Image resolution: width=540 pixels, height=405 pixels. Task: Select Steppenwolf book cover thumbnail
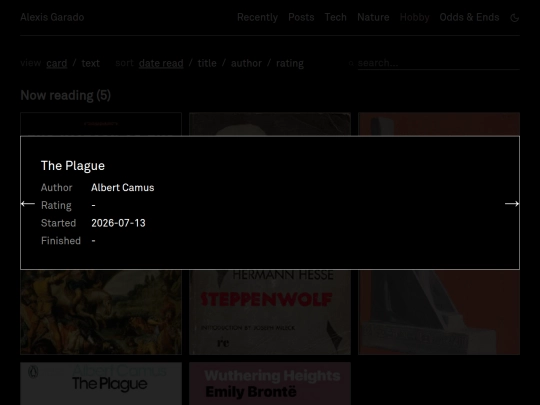click(270, 312)
